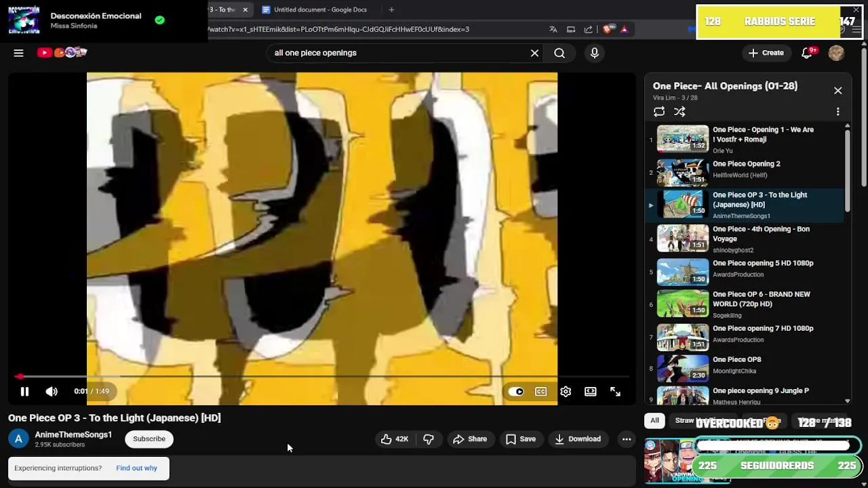The width and height of the screenshot is (868, 488).
Task: Subscribe to AnimeThemeSongs1
Action: point(149,439)
